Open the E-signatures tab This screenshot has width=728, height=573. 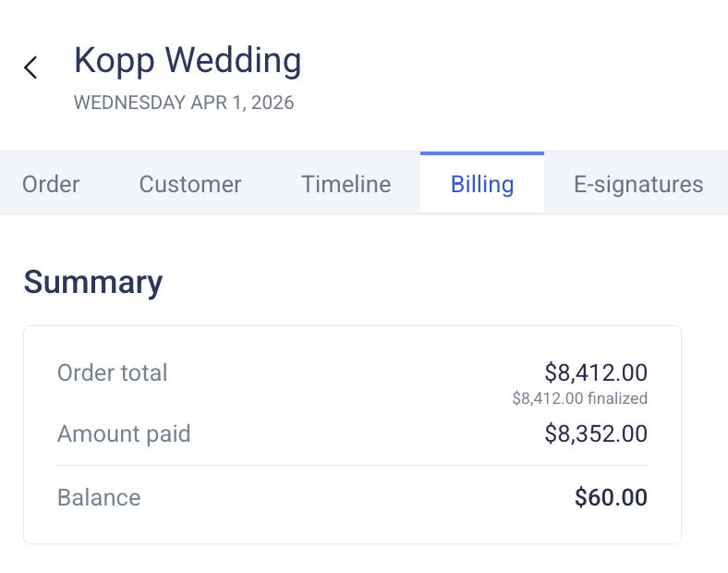[x=638, y=184]
